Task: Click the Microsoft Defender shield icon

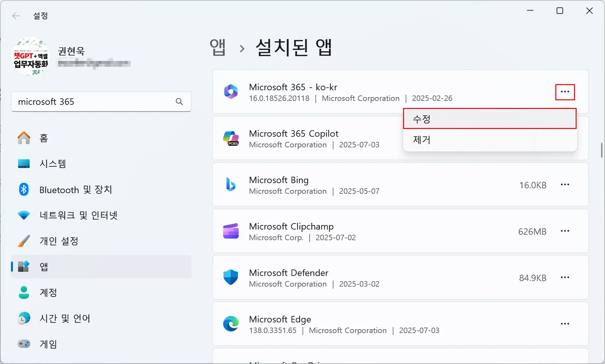Action: pyautogui.click(x=231, y=278)
